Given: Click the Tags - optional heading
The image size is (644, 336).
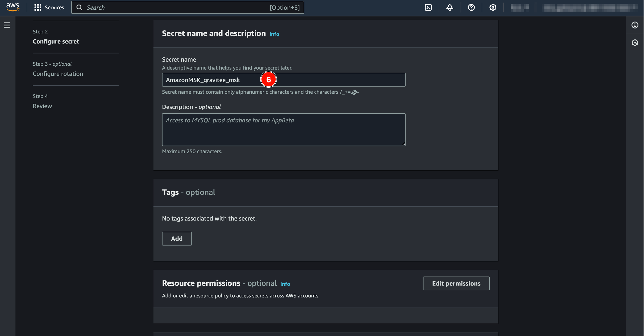Looking at the screenshot, I should click(x=188, y=192).
